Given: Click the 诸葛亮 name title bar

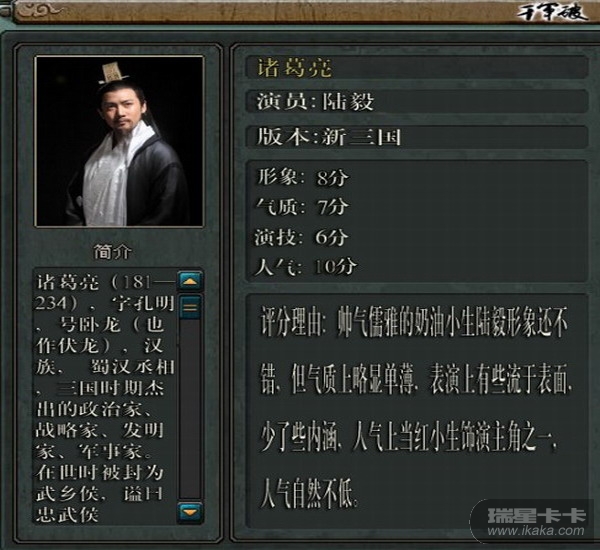Looking at the screenshot, I should pos(417,68).
